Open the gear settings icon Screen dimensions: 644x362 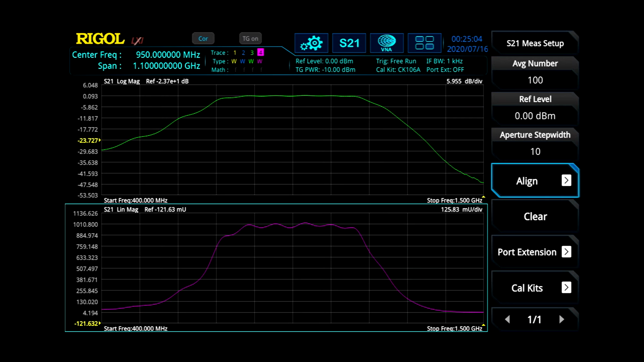tap(311, 43)
